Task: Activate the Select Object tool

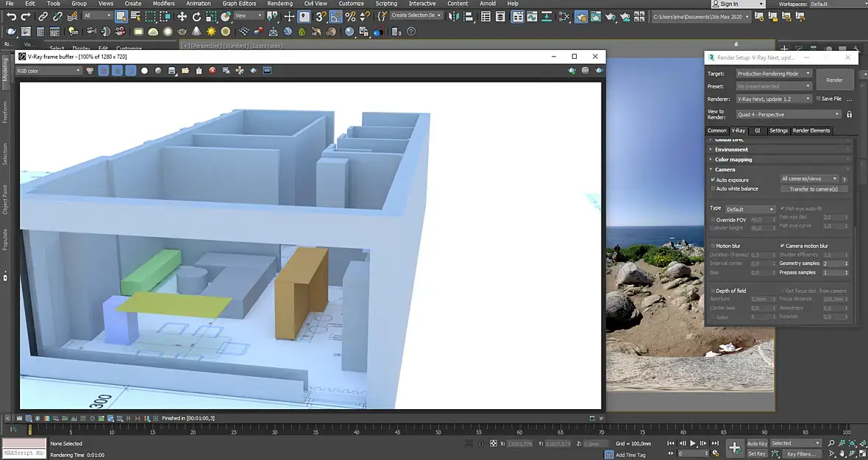Action: tap(121, 17)
